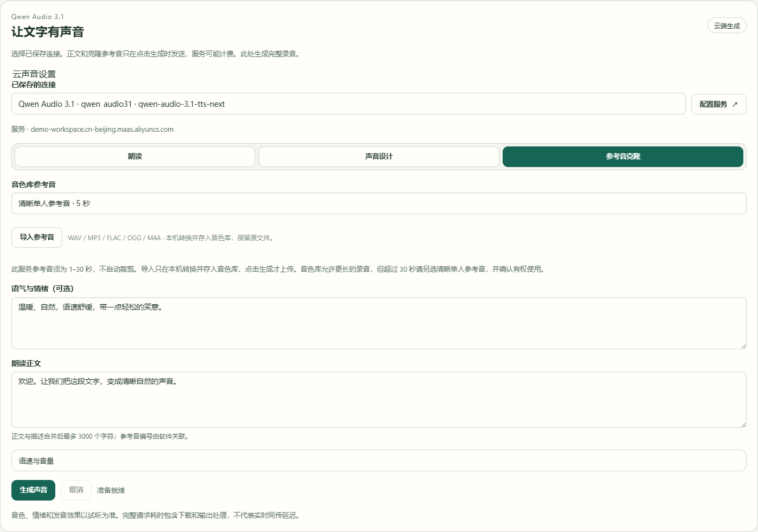Open the 已保存的连接 dropdown
The height and width of the screenshot is (532, 758).
(x=348, y=104)
